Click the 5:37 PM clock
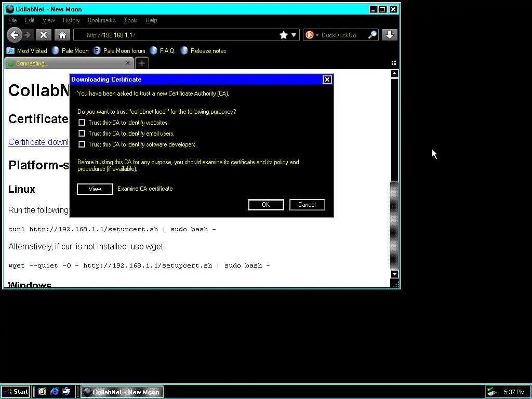Viewport: 532px width, 399px height. [x=514, y=392]
